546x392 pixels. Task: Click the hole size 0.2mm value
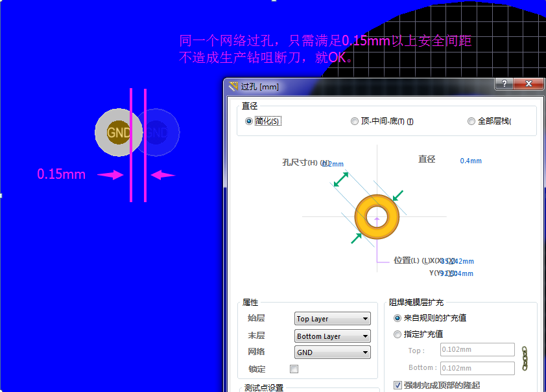click(x=333, y=164)
